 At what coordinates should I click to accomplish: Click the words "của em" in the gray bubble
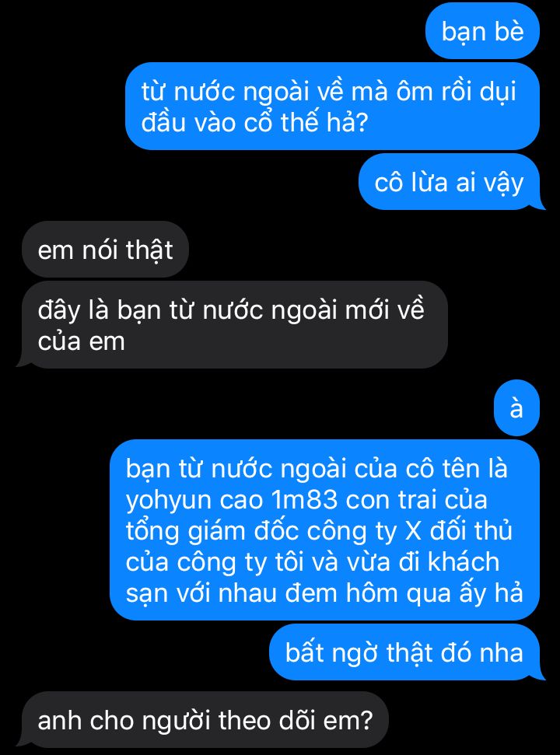[x=82, y=341]
